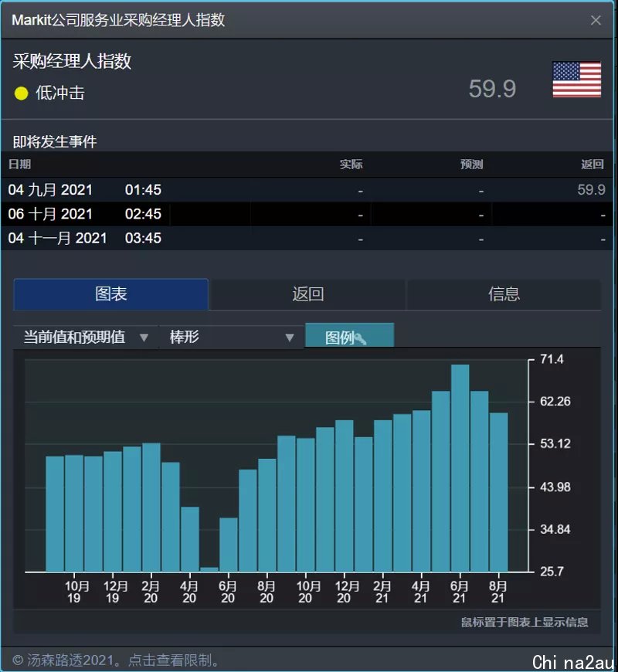Click the 实际 column header
This screenshot has height=672, width=618.
tap(351, 165)
